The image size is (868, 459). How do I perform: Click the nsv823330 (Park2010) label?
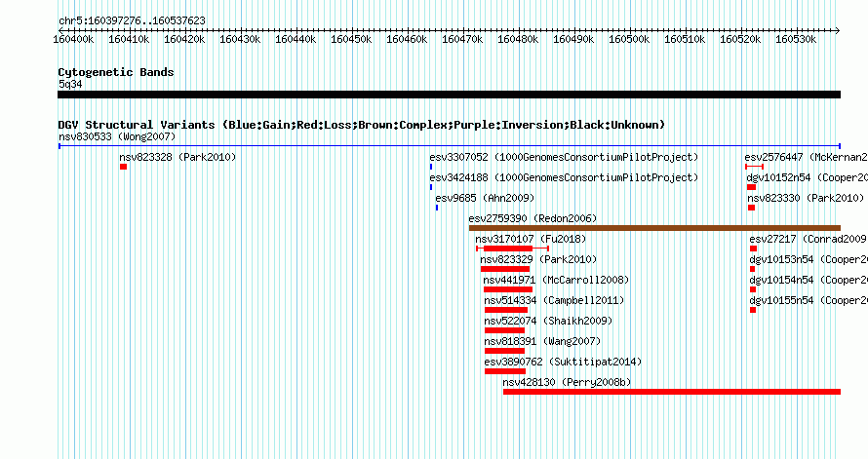click(806, 198)
